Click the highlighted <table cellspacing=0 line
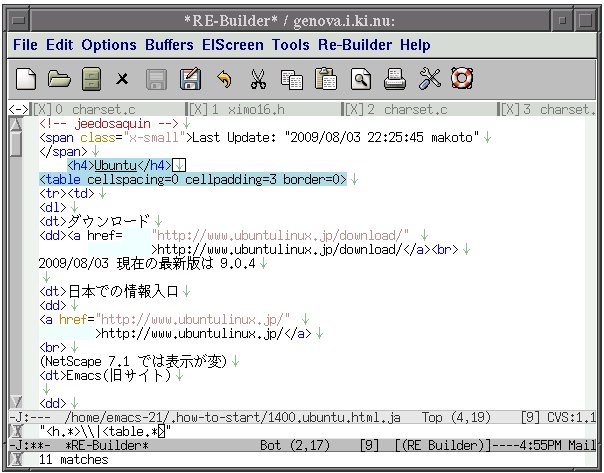 tap(193, 179)
